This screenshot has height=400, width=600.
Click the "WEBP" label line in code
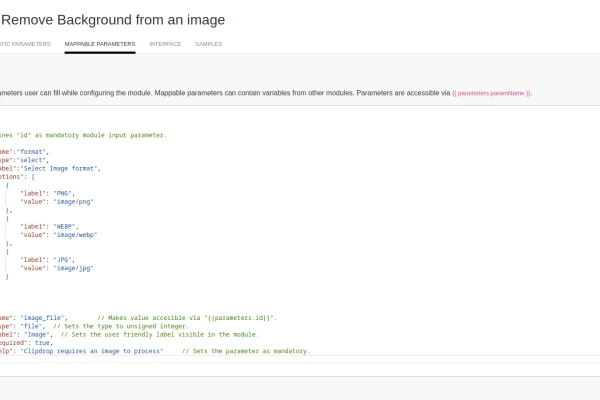(60, 226)
